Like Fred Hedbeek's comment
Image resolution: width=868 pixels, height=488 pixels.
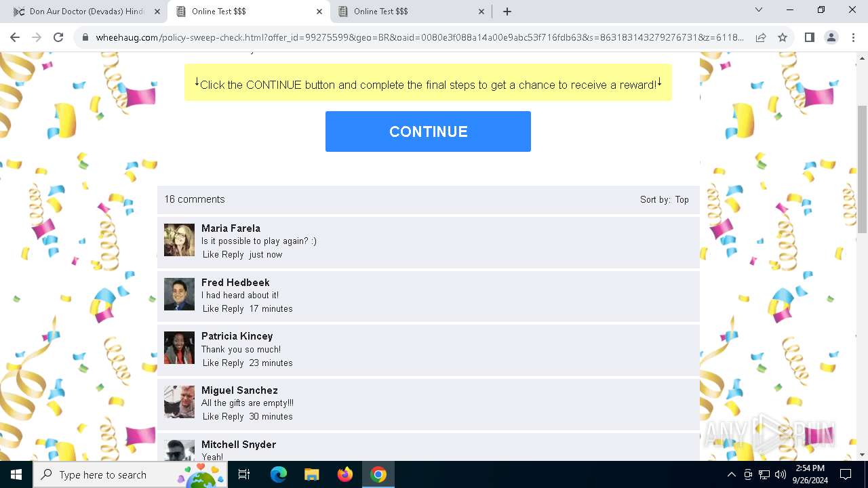[x=211, y=309]
